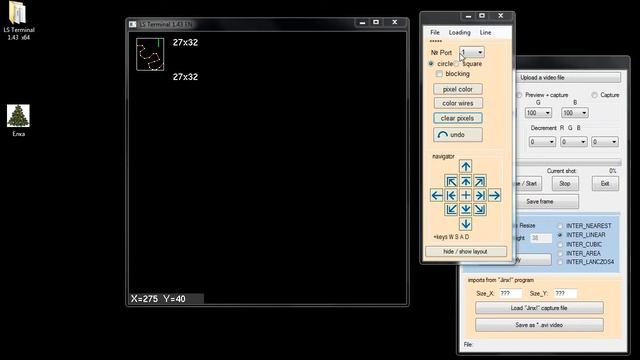Click the center plus navigator button
The image size is (640, 360).
click(465, 196)
